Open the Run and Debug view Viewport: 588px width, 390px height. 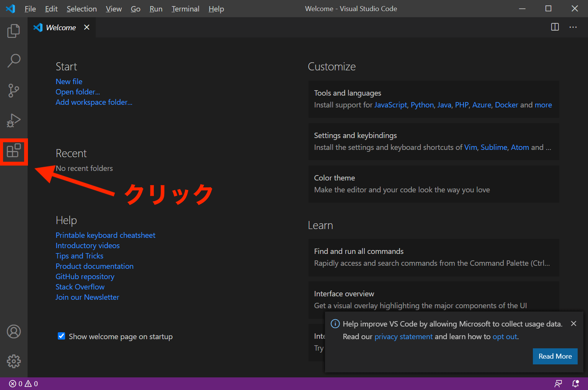[14, 120]
